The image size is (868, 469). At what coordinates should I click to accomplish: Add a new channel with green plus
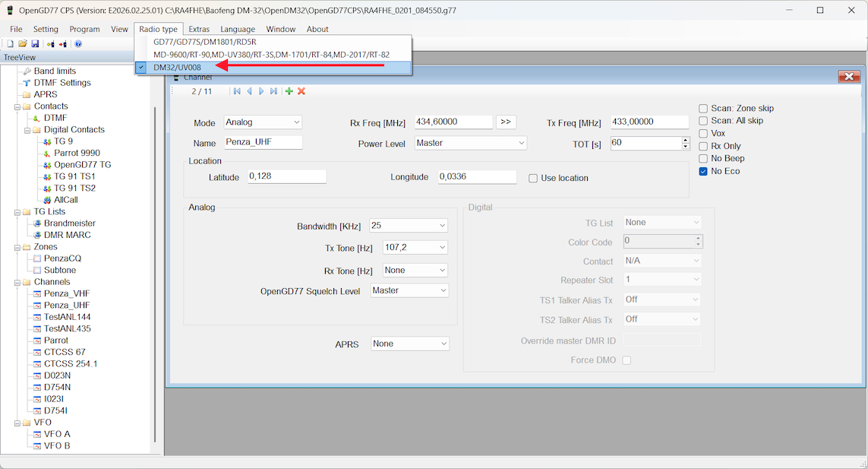click(289, 91)
